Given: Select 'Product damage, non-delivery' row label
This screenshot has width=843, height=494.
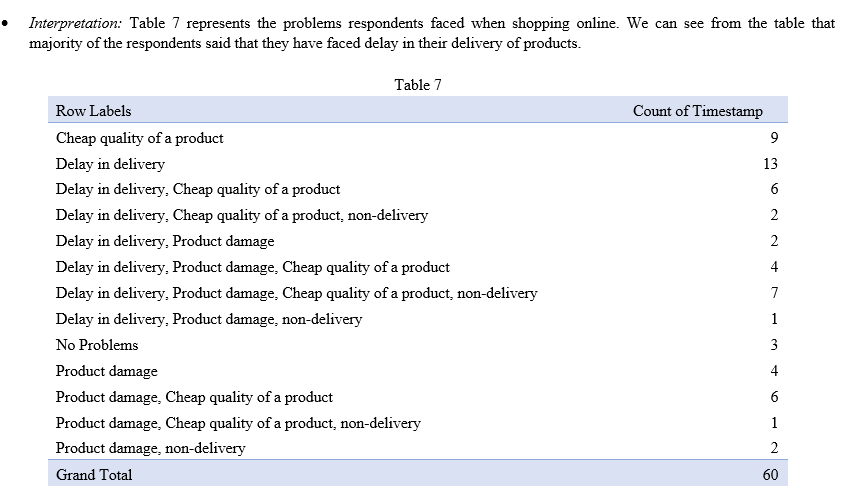Looking at the screenshot, I should [151, 448].
